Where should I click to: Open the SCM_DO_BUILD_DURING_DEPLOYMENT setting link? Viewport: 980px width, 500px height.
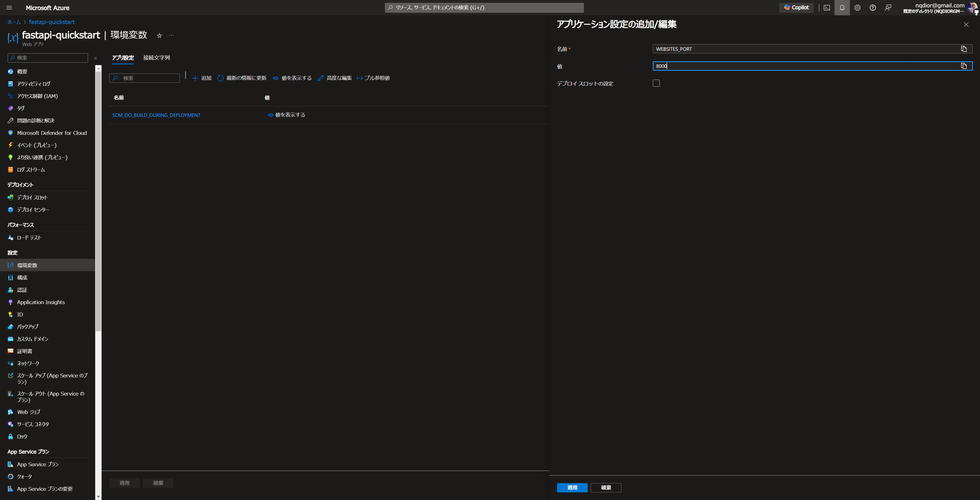(156, 115)
